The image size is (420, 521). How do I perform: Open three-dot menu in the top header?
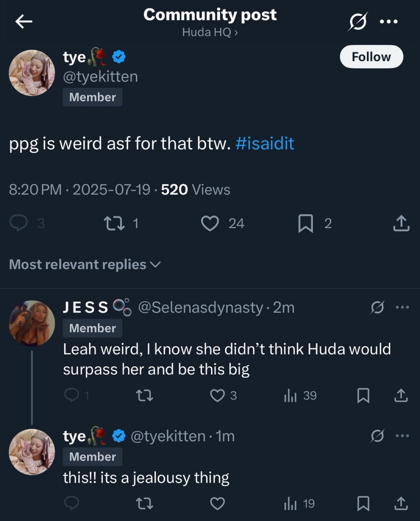pyautogui.click(x=389, y=21)
